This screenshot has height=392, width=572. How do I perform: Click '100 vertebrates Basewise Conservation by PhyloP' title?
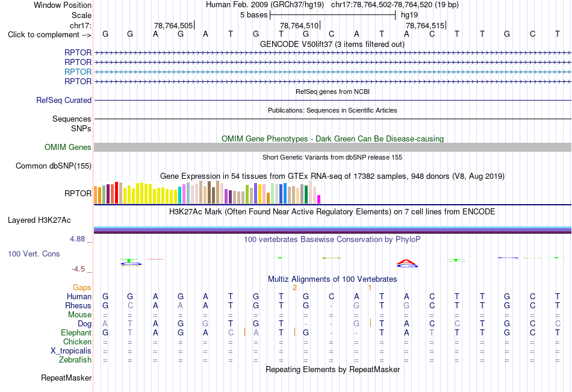tap(332, 240)
